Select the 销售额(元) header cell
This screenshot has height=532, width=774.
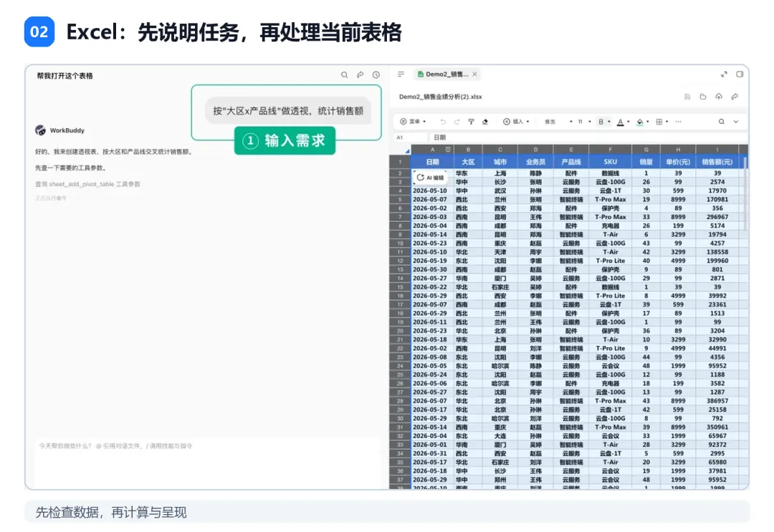pos(717,162)
